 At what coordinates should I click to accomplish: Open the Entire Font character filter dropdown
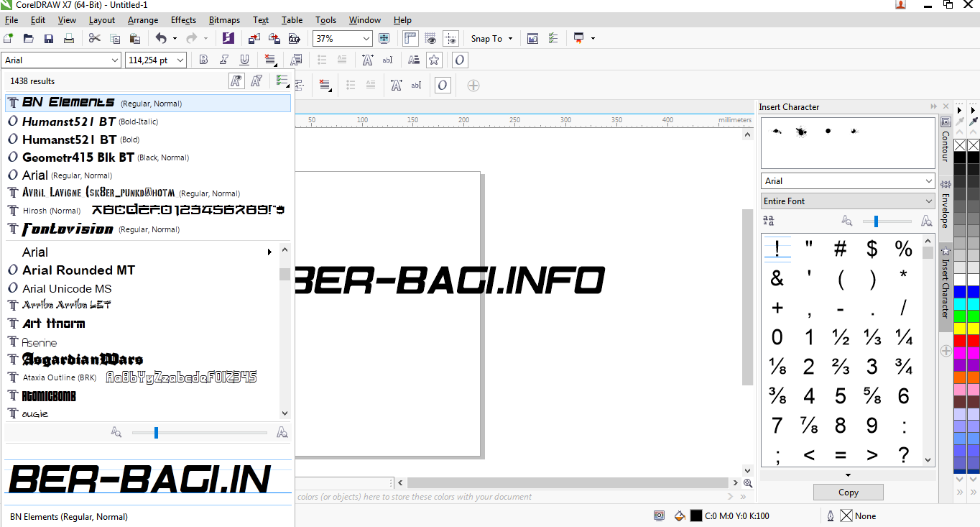pos(929,201)
